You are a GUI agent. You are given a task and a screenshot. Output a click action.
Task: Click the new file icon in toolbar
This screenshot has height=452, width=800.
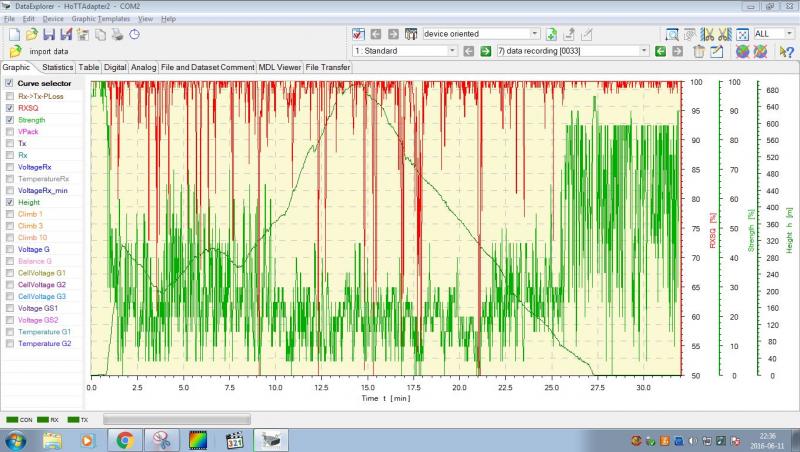[14, 34]
